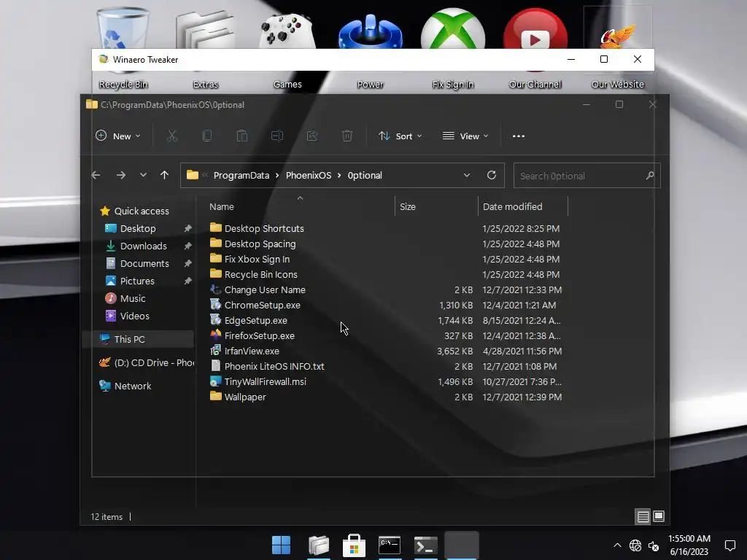
Task: Select the Fix Xbox Sign In folder
Action: (x=249, y=259)
